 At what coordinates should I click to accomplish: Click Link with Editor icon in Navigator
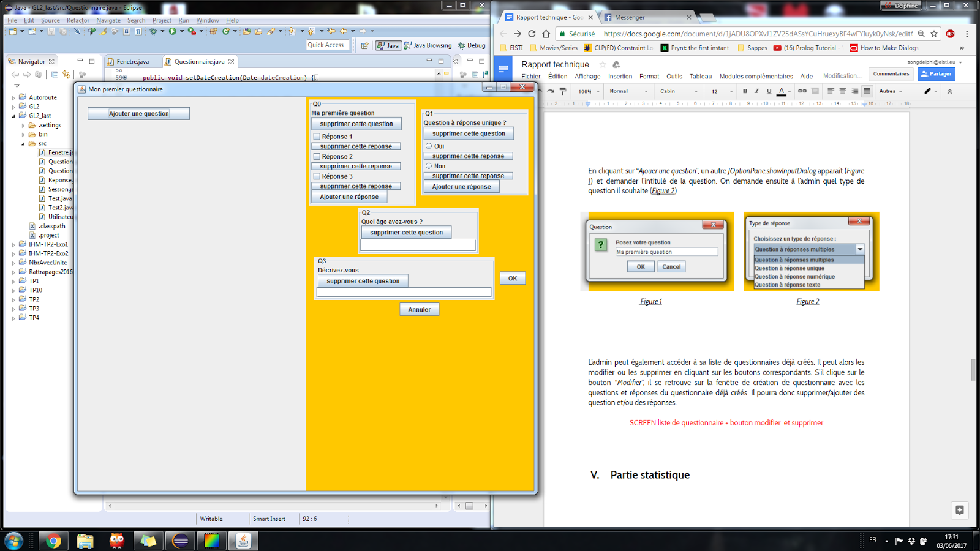click(x=66, y=75)
